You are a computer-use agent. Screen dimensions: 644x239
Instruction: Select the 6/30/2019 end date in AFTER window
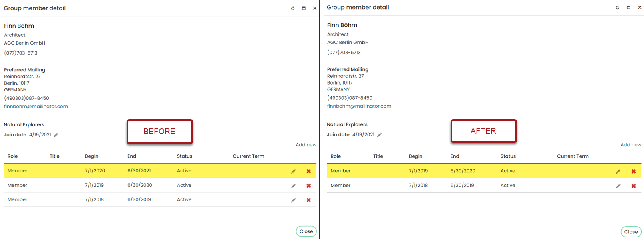pos(462,186)
